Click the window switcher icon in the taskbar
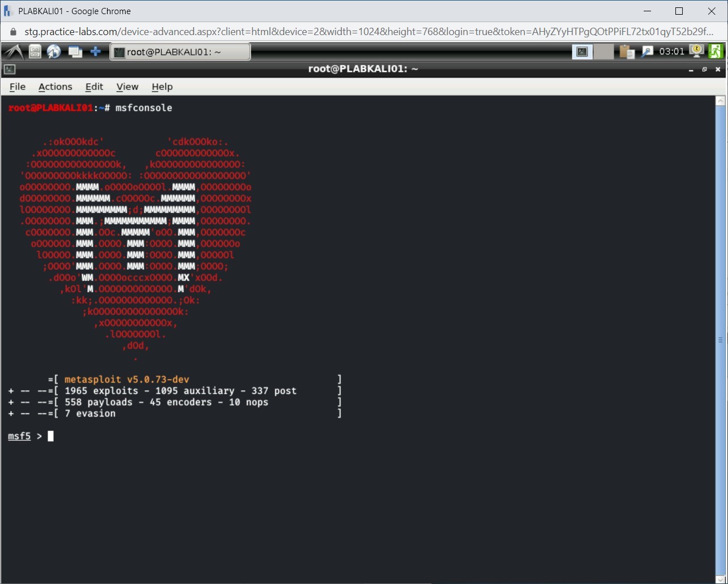The width and height of the screenshot is (728, 584). click(75, 51)
